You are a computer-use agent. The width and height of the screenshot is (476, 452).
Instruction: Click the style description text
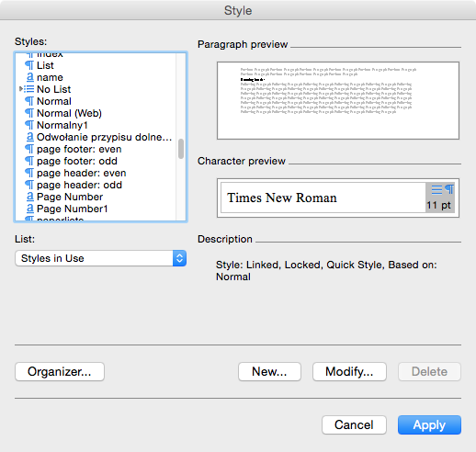(326, 271)
